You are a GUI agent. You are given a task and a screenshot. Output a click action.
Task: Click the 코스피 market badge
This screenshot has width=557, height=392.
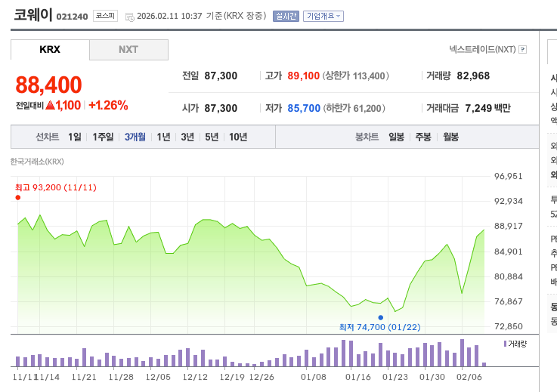[x=105, y=16]
